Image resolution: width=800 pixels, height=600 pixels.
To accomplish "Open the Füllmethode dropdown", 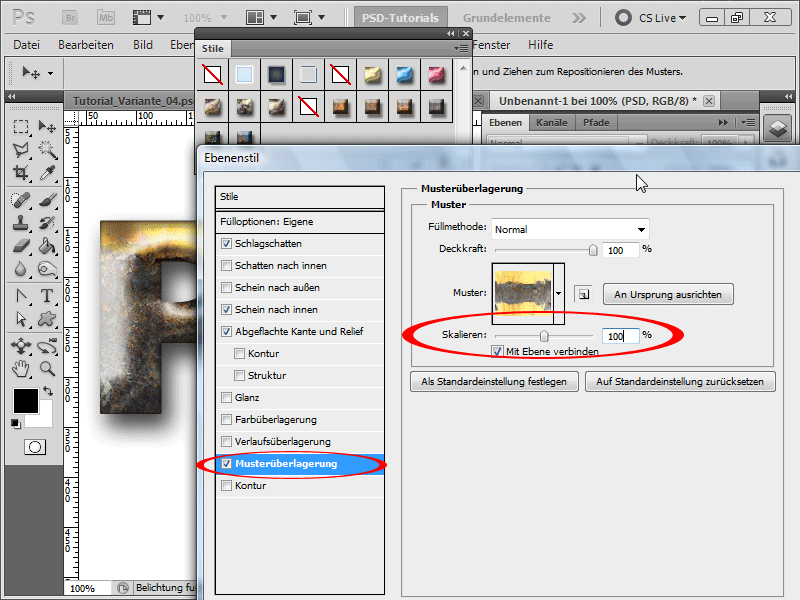I will 570,230.
